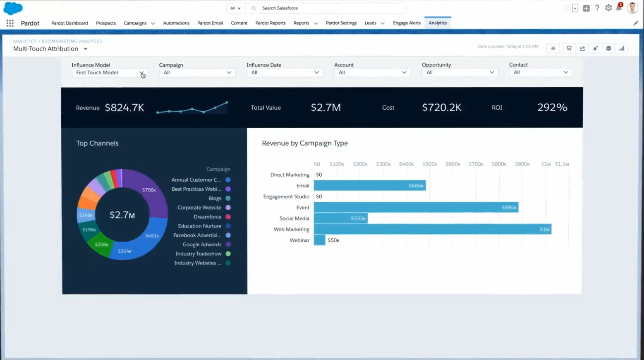Select Industry Tradeshow legend swatch
Viewport: 644px width, 360px height.
228,254
